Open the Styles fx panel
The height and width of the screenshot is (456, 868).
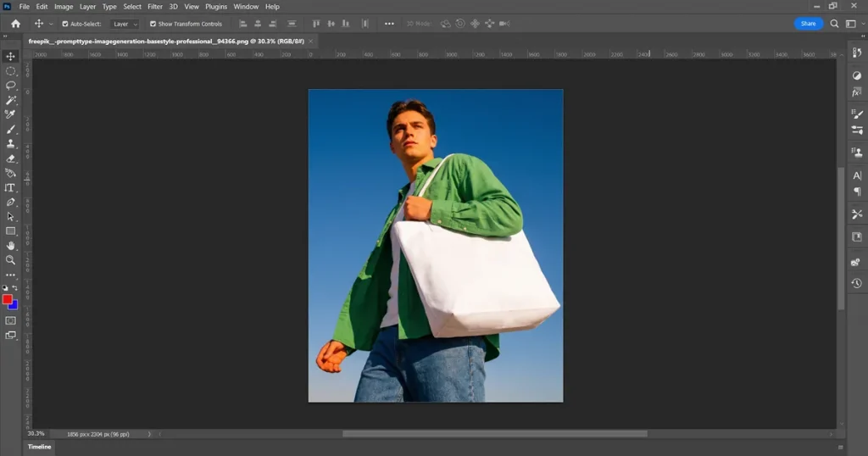(x=857, y=92)
